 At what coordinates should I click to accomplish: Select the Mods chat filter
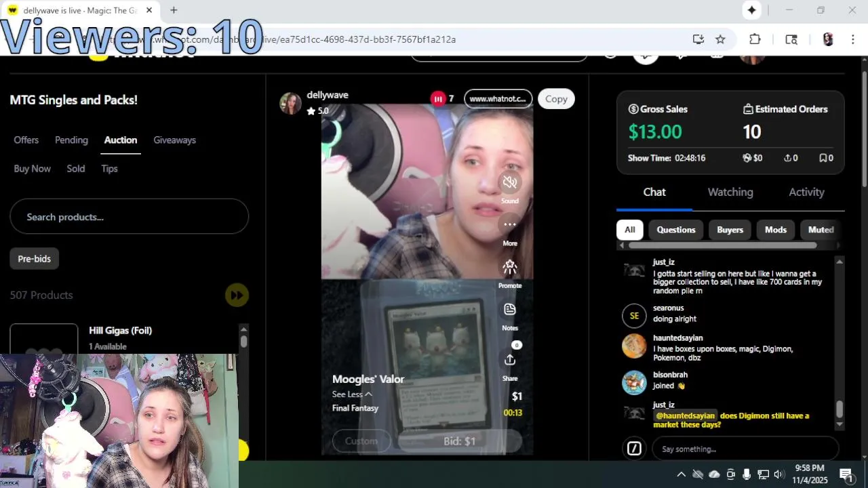[x=776, y=230]
